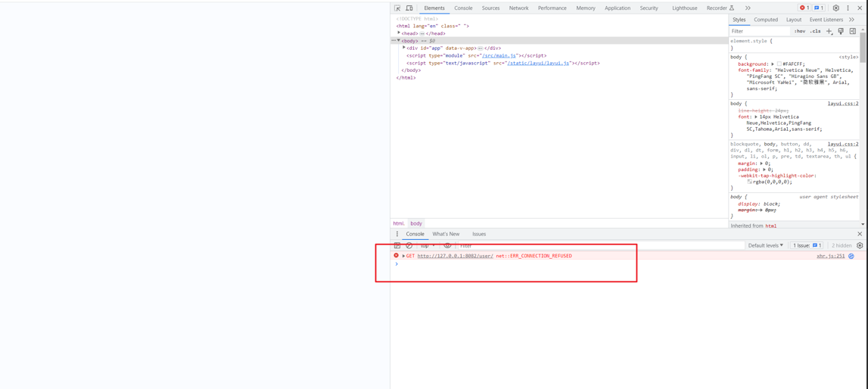Screen dimensions: 868x389
Task: Click the blue issues count badge in top toolbar
Action: coord(820,8)
